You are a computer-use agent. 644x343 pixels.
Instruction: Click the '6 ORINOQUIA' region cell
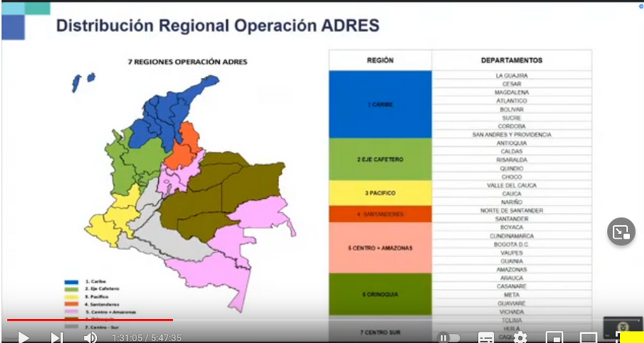click(x=381, y=294)
